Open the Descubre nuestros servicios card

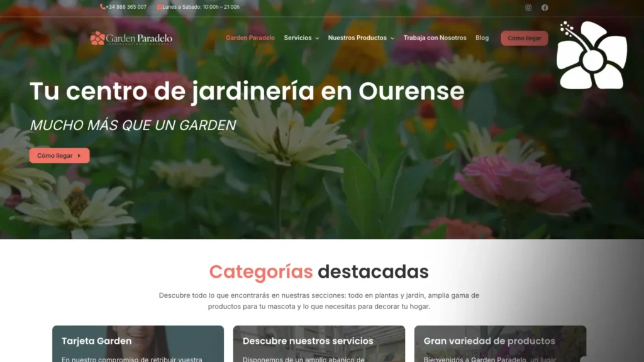click(x=319, y=343)
